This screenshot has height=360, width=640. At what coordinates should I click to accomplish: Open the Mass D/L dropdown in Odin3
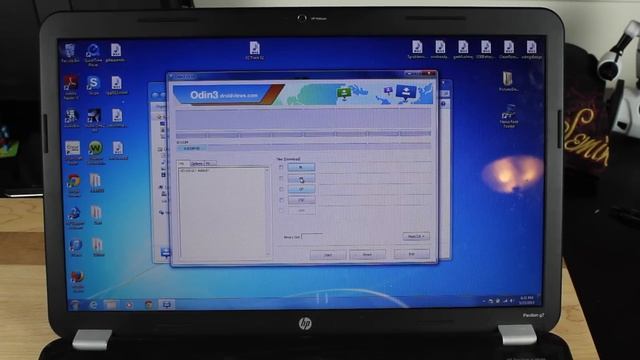point(416,236)
